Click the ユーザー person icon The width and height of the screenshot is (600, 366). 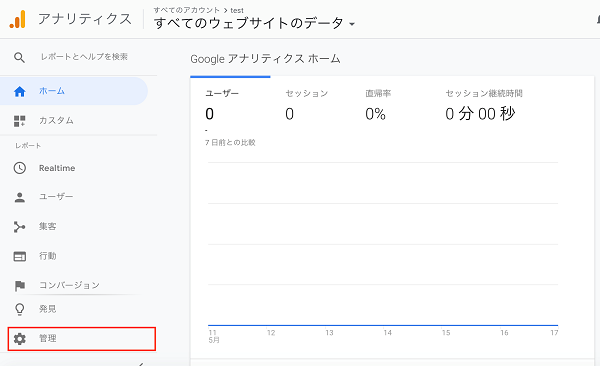(x=20, y=197)
